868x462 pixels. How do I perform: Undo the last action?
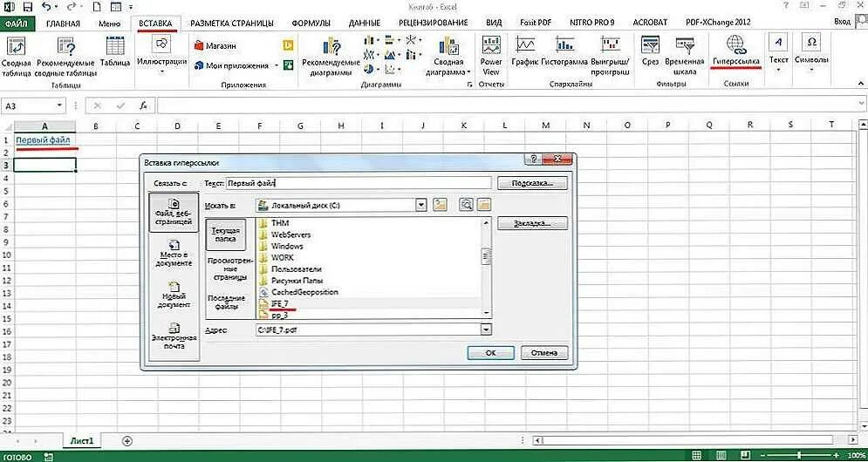[47, 7]
